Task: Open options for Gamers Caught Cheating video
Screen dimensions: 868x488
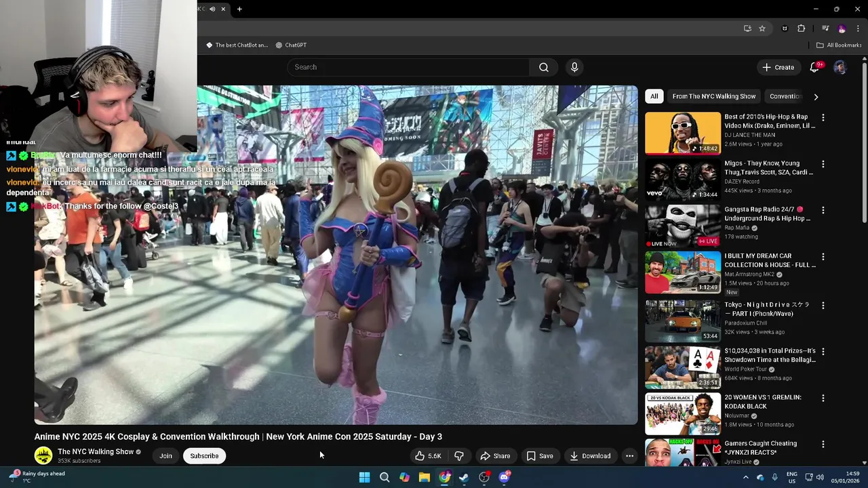Action: [x=823, y=445]
